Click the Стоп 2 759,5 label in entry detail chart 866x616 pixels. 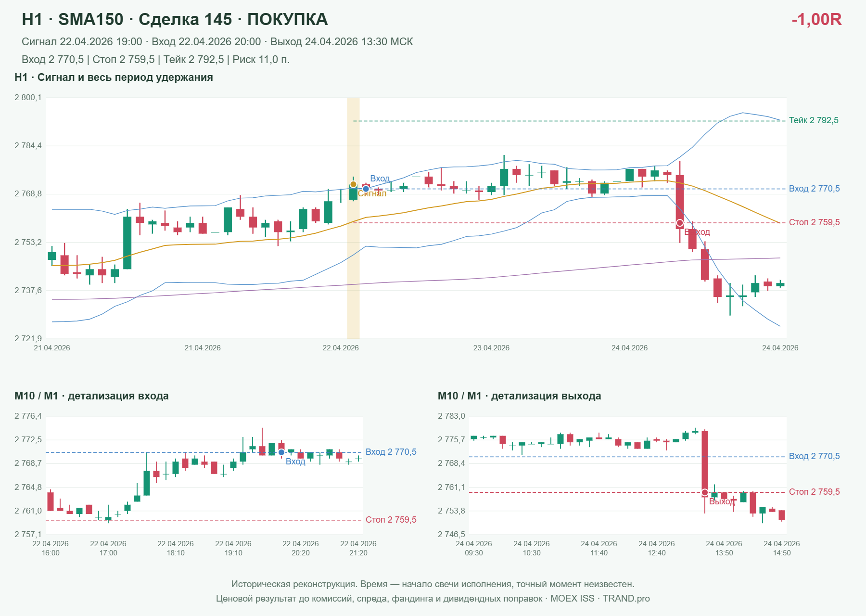391,520
